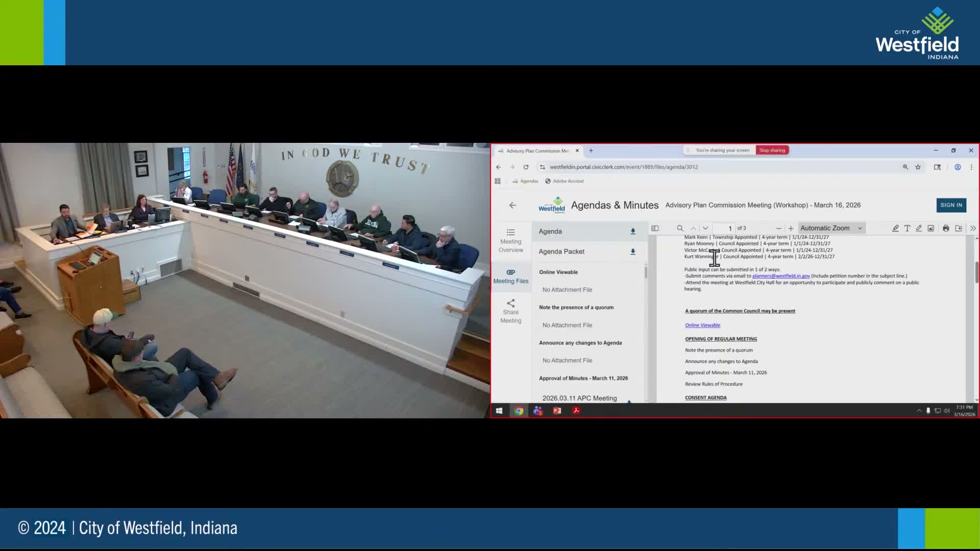Image resolution: width=980 pixels, height=551 pixels.
Task: Open the Meeting Overview tab
Action: [510, 240]
